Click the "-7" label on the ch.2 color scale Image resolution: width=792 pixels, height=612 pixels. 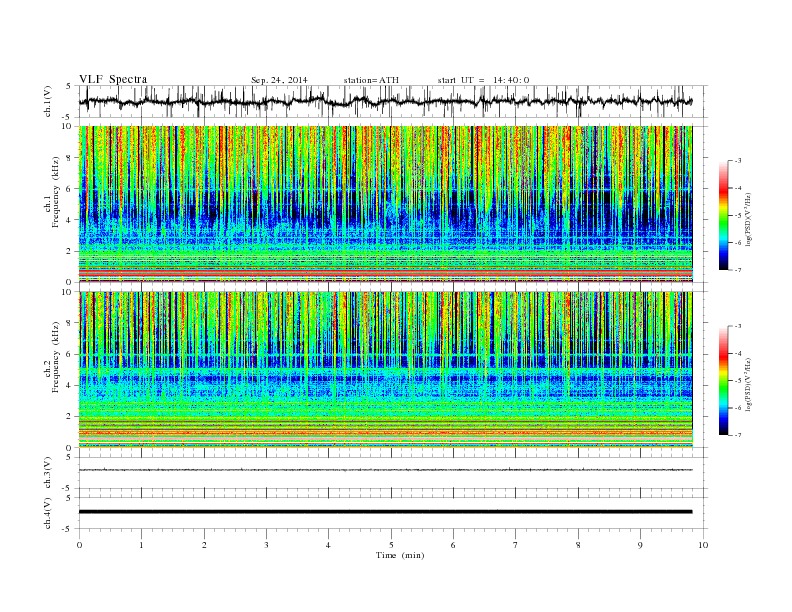pyautogui.click(x=738, y=435)
